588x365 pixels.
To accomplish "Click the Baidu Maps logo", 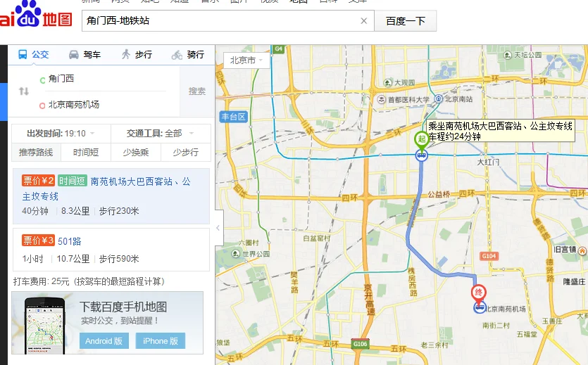I will click(x=36, y=15).
